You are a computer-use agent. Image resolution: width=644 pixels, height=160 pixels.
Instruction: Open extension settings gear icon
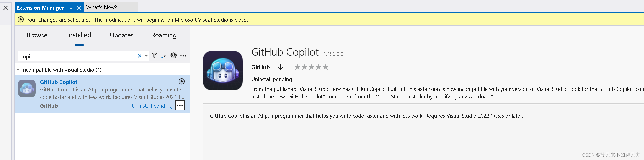pos(174,55)
